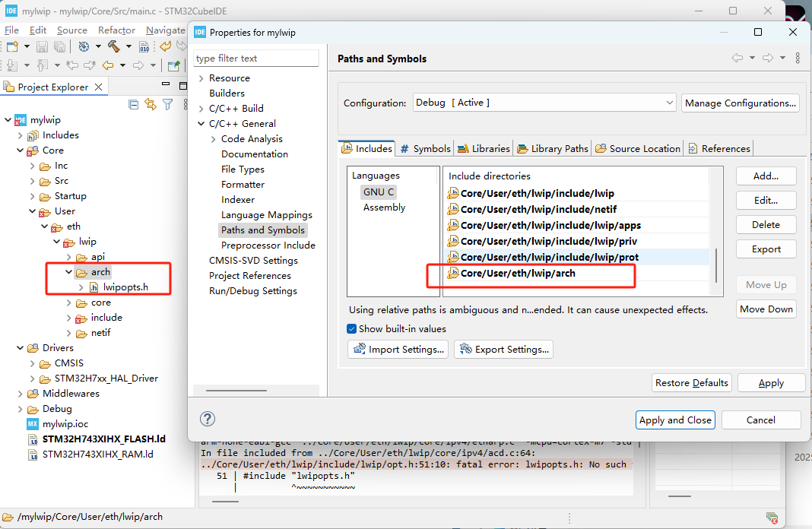Select Assembly in the Languages list
Image resolution: width=812 pixels, height=529 pixels.
[x=384, y=207]
